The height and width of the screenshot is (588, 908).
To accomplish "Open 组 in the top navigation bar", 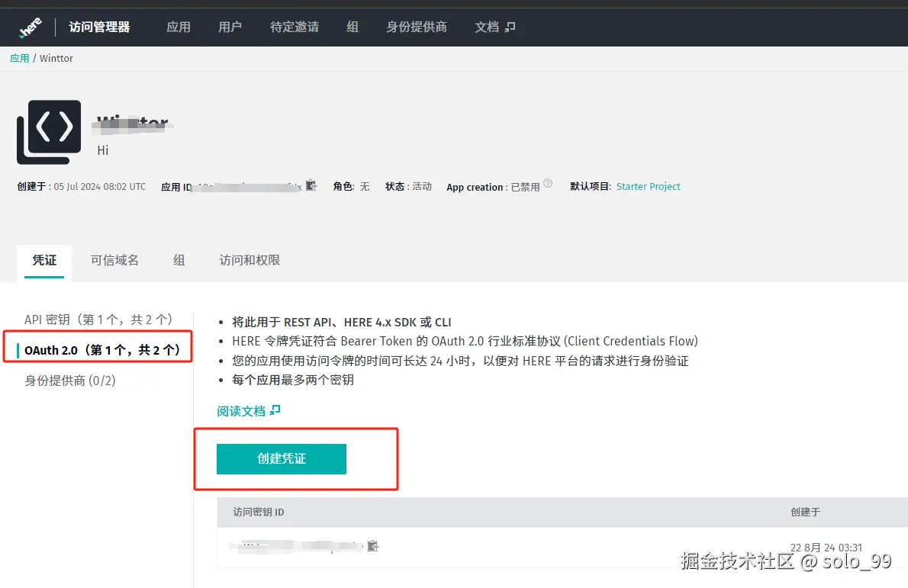I will tap(353, 27).
